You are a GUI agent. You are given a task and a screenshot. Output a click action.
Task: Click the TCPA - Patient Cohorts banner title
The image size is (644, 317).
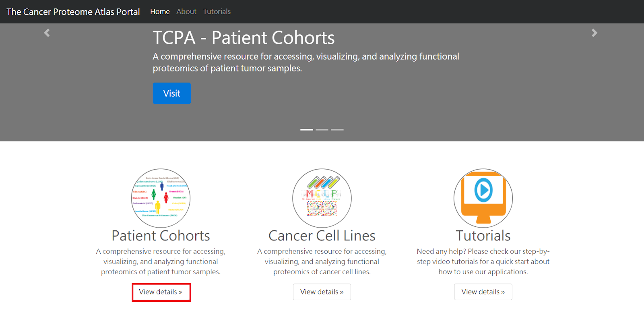point(244,38)
